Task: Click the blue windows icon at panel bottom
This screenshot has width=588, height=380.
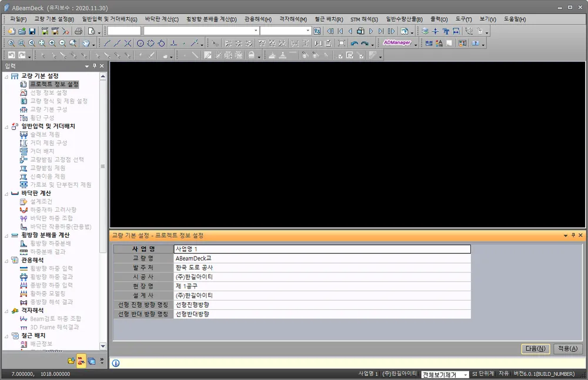Action: click(91, 361)
